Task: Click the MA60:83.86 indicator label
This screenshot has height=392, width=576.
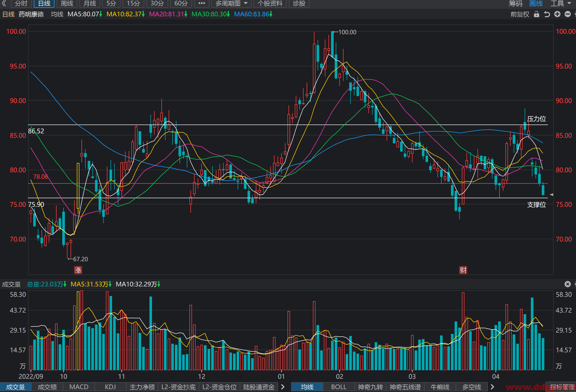Action: click(253, 14)
